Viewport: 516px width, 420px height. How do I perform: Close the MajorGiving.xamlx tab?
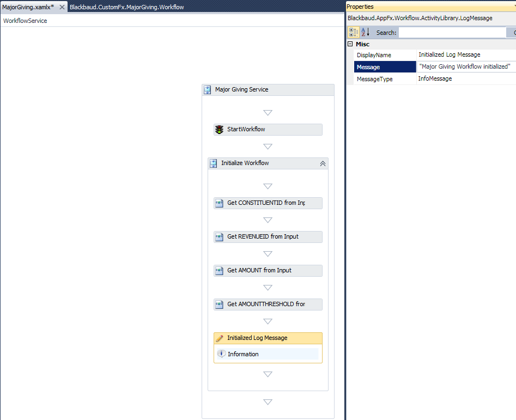point(62,7)
